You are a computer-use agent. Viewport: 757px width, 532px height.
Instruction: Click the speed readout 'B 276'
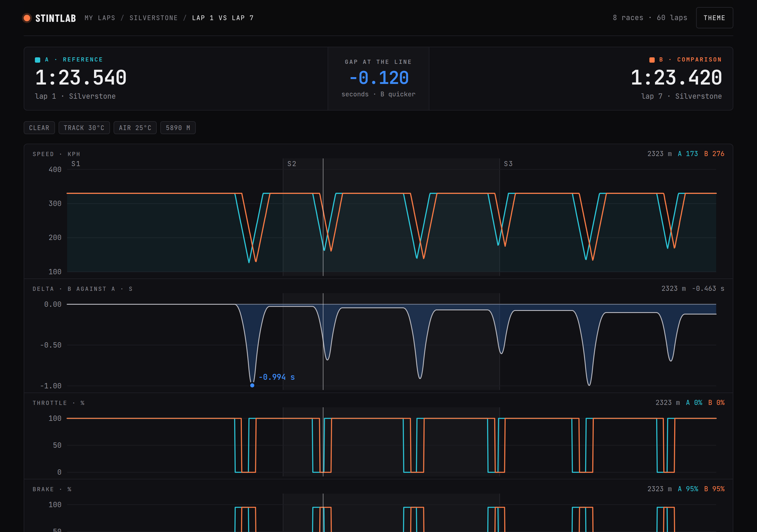714,154
